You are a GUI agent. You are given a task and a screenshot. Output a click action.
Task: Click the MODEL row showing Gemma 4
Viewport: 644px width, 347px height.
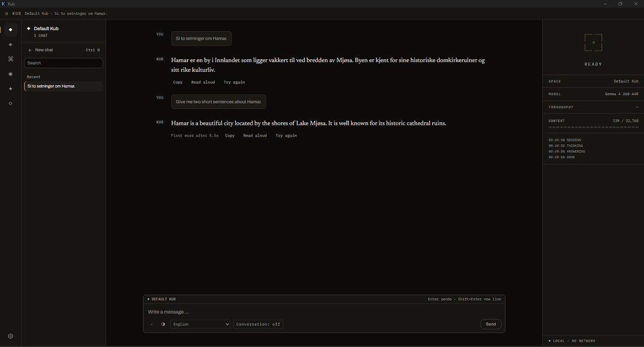(x=593, y=94)
